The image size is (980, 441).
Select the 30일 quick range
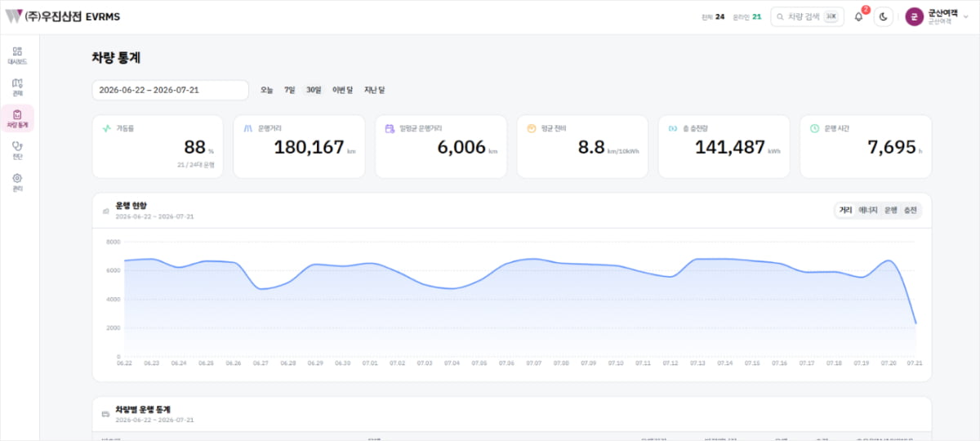(314, 90)
